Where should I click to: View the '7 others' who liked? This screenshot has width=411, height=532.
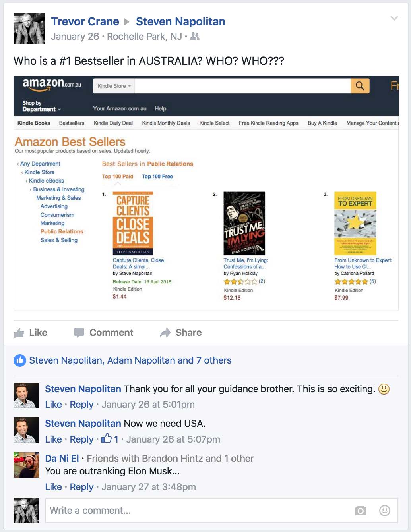[214, 360]
